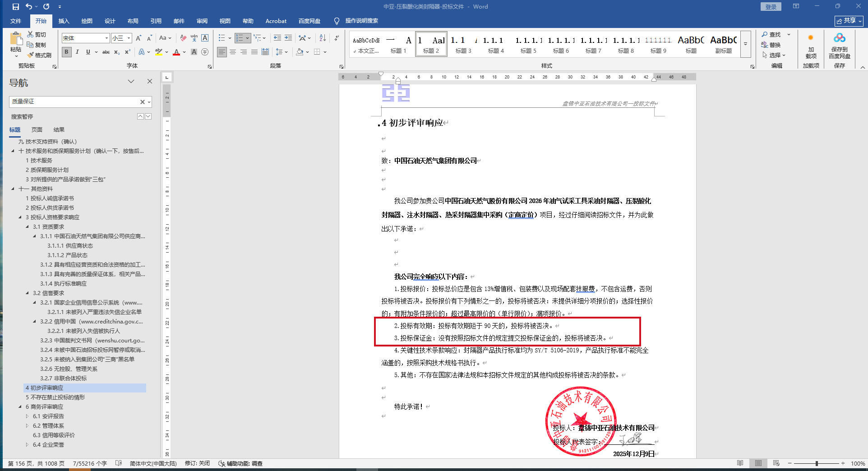Clear all formatting with the eraser icon

[x=183, y=38]
